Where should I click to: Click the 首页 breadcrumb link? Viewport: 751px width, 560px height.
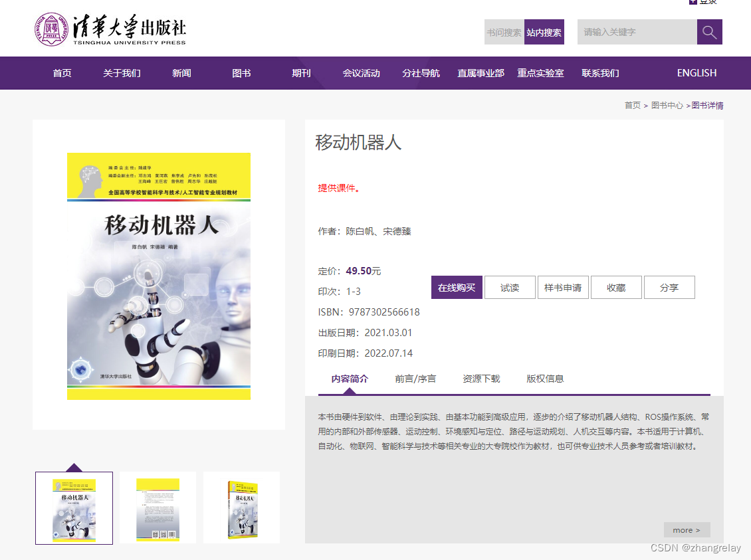632,106
